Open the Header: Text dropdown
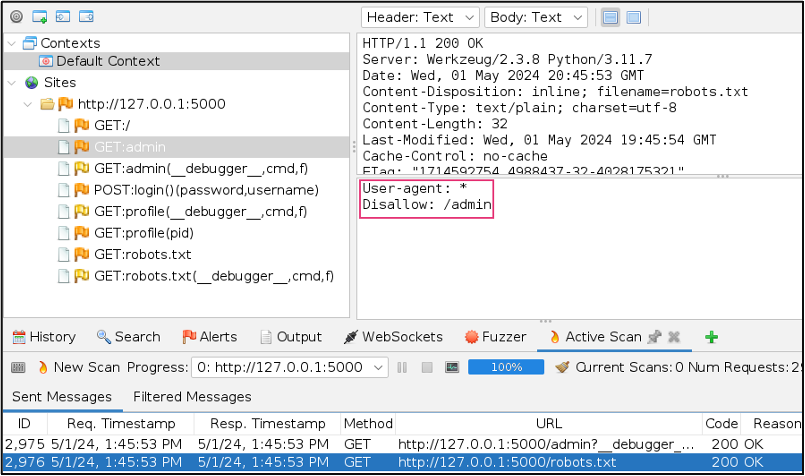The height and width of the screenshot is (476, 805). tap(420, 17)
